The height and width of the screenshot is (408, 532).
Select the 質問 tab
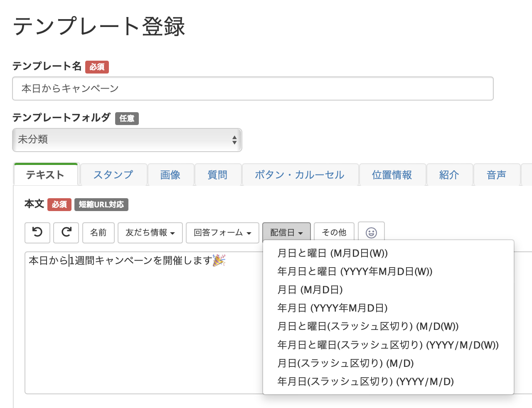click(217, 175)
